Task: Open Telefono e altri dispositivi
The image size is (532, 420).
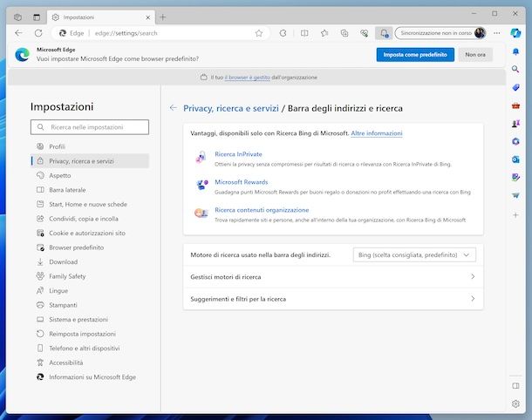Action: click(x=90, y=349)
